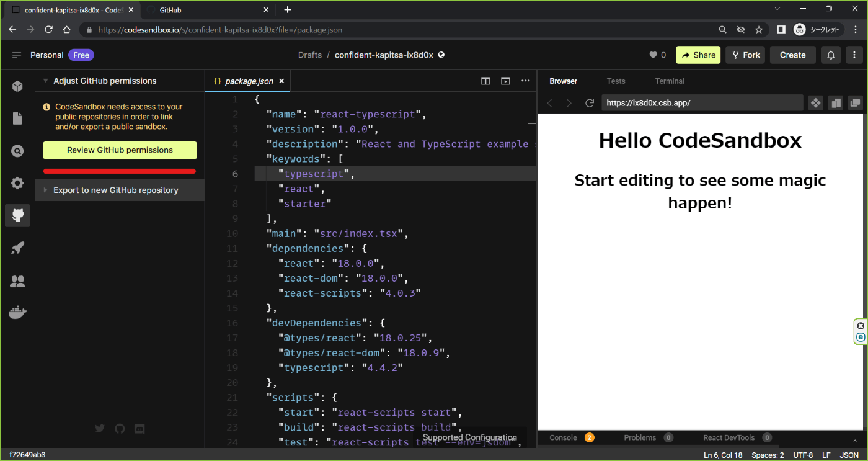Switch to the Tests tab

[616, 81]
